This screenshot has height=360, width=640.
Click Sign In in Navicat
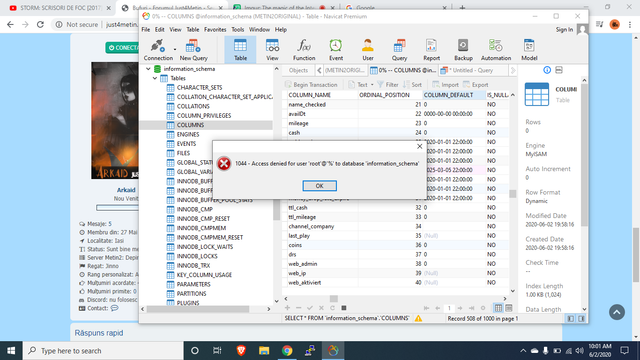point(564,29)
